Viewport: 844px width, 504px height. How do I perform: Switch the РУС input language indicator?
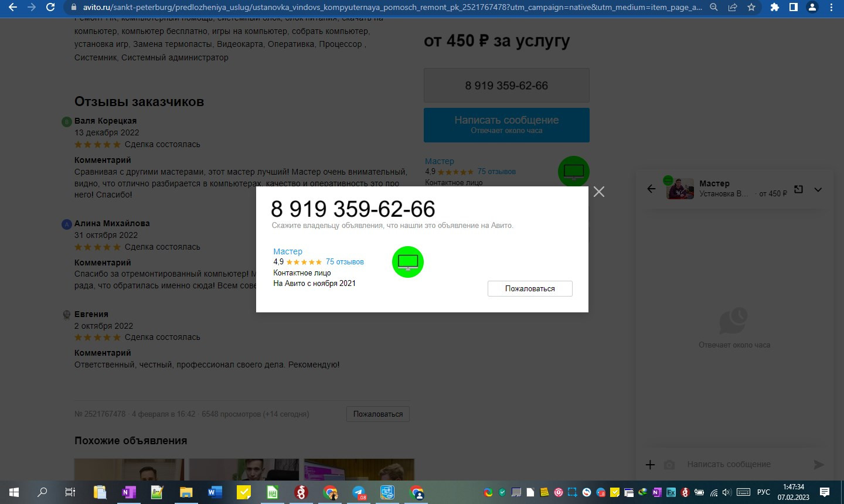click(x=764, y=492)
